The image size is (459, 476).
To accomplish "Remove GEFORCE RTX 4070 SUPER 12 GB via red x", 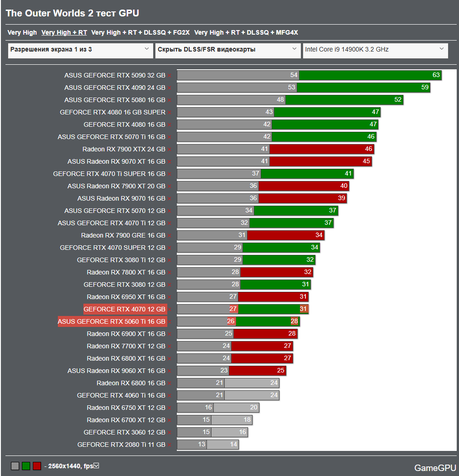I will 170,248.
